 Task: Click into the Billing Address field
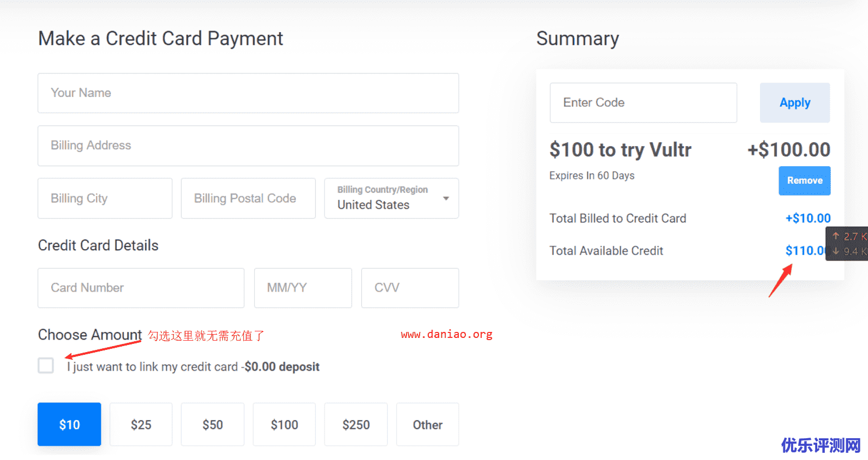pyautogui.click(x=248, y=146)
